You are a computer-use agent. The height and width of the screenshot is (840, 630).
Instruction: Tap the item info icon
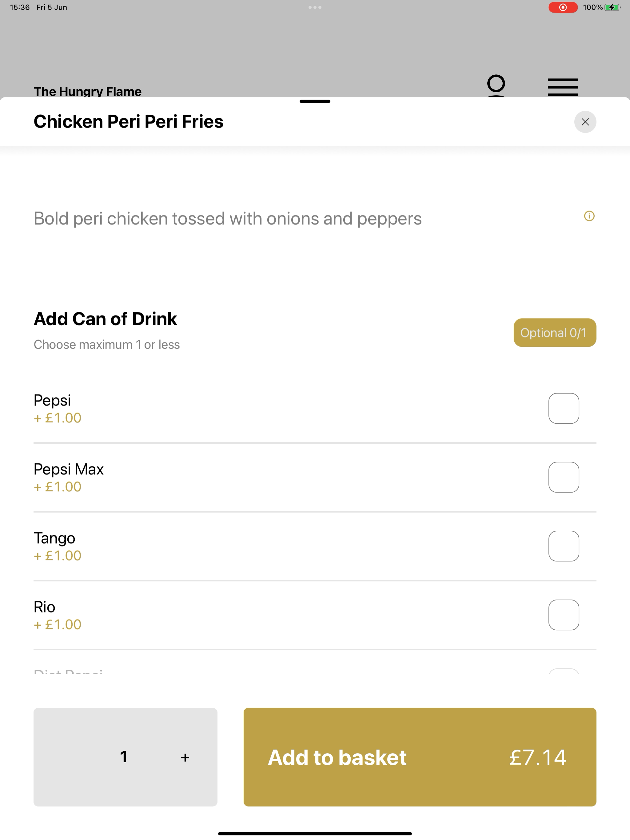[x=589, y=216]
